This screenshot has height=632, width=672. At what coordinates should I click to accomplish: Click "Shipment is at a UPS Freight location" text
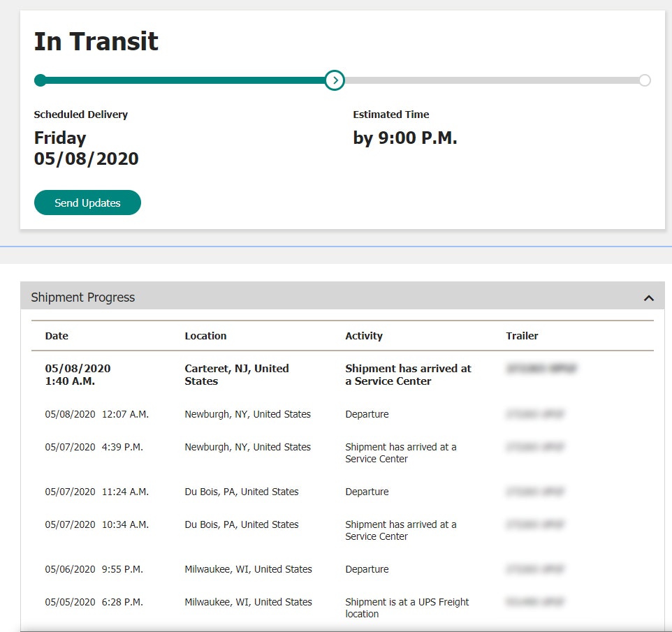pyautogui.click(x=407, y=608)
